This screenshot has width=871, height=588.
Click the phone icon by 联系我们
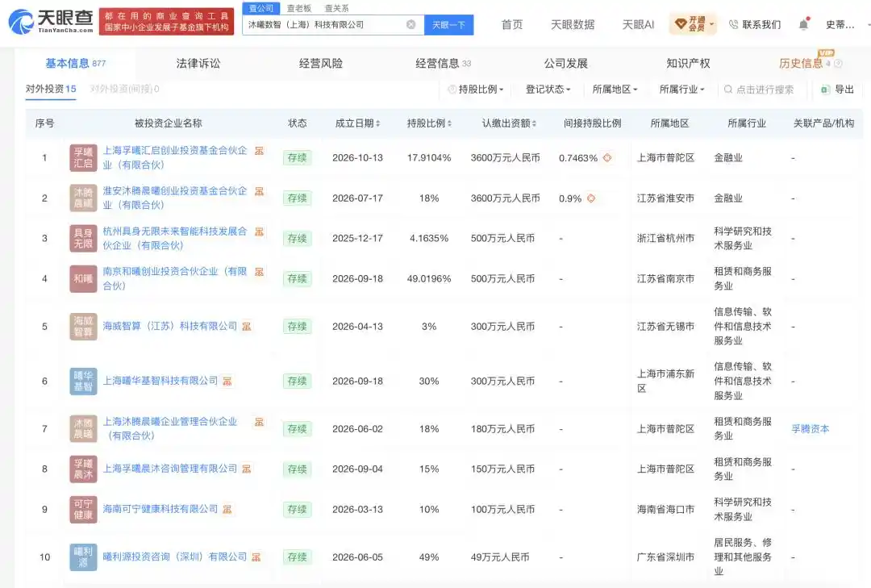(733, 24)
